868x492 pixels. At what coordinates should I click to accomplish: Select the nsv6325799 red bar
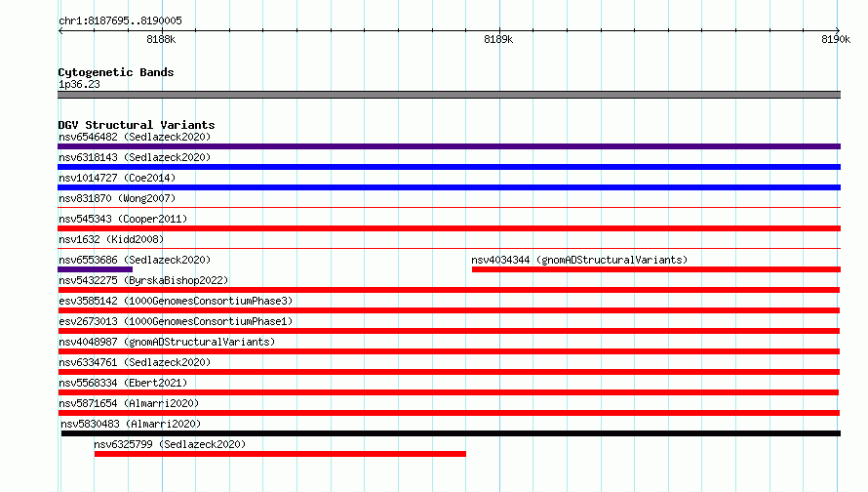coord(280,454)
